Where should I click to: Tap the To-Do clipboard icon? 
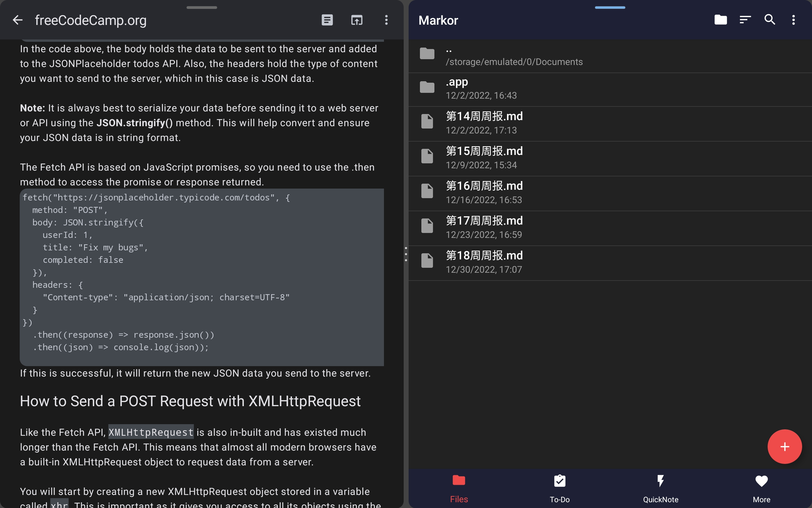559,481
